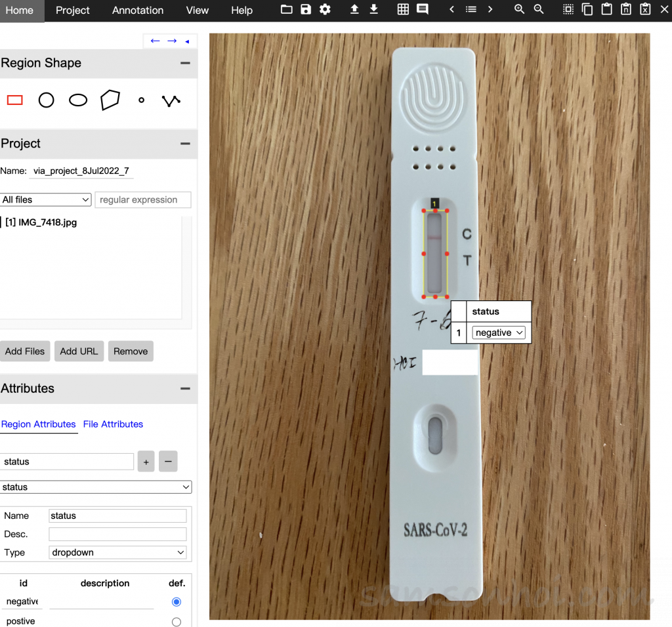Edit the 'postive' option id field

pyautogui.click(x=22, y=621)
